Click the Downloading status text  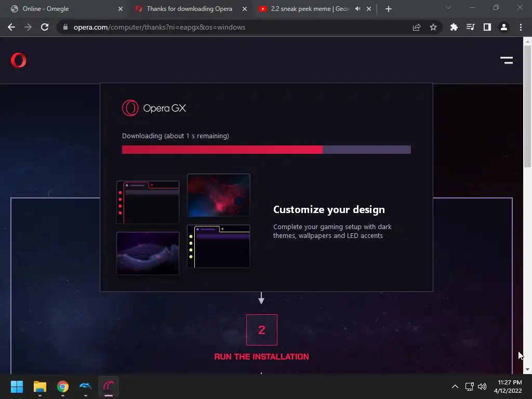click(x=176, y=136)
